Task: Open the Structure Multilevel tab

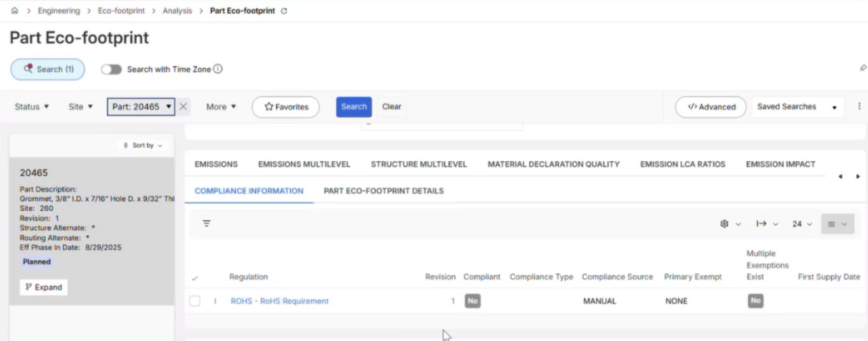Action: pyautogui.click(x=419, y=165)
